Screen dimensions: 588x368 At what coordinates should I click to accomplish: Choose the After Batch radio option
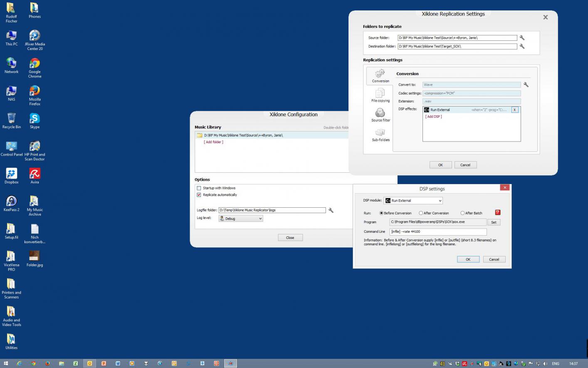pyautogui.click(x=462, y=213)
